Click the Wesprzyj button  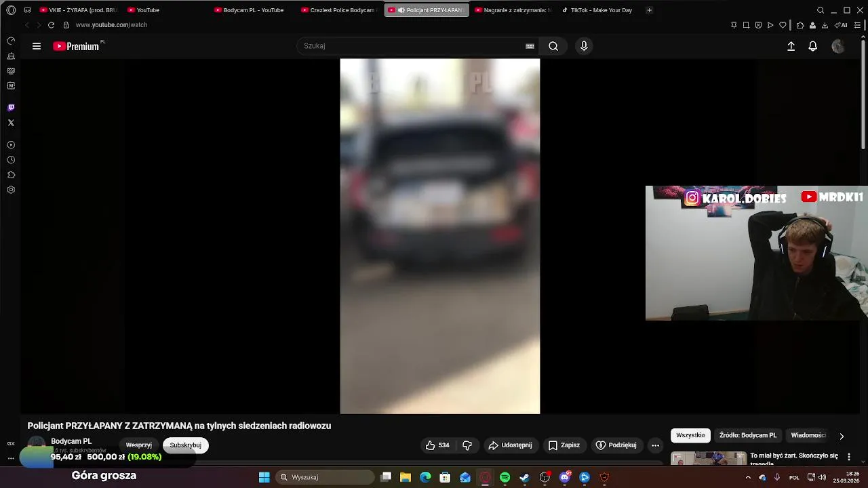point(138,445)
